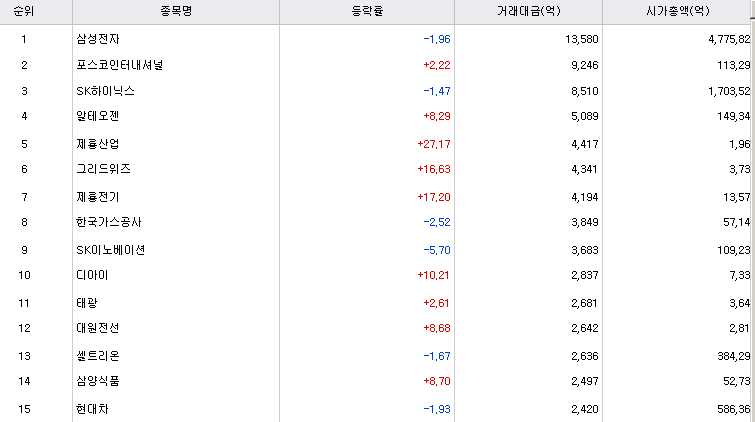Click rank number 10
755x422 pixels.
[24, 275]
